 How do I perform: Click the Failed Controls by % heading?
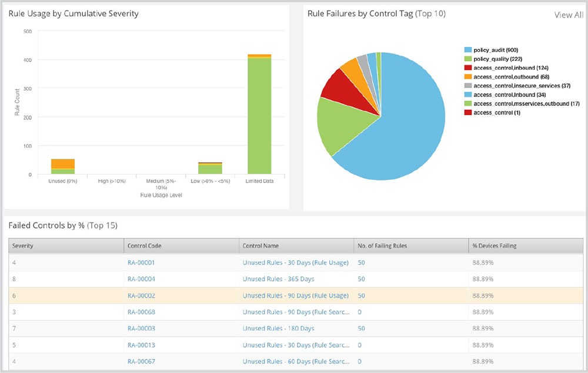pyautogui.click(x=63, y=226)
